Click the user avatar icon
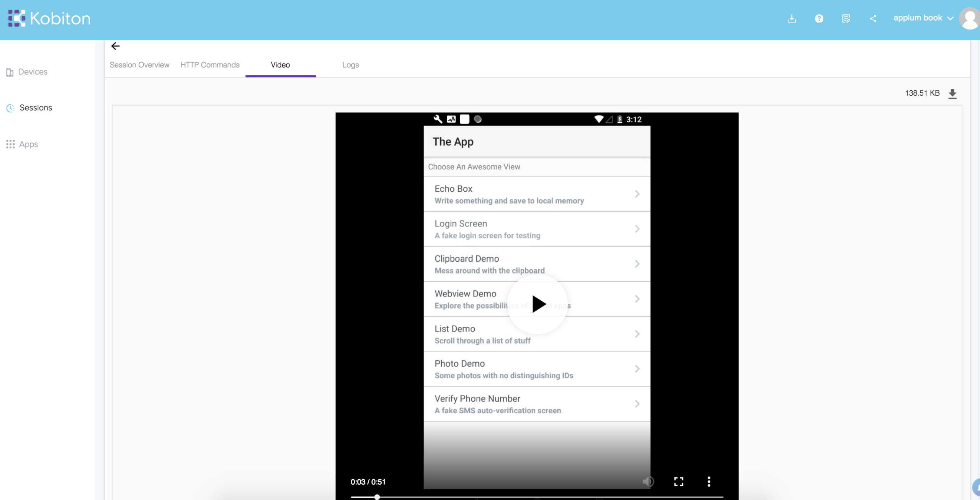 (x=969, y=18)
